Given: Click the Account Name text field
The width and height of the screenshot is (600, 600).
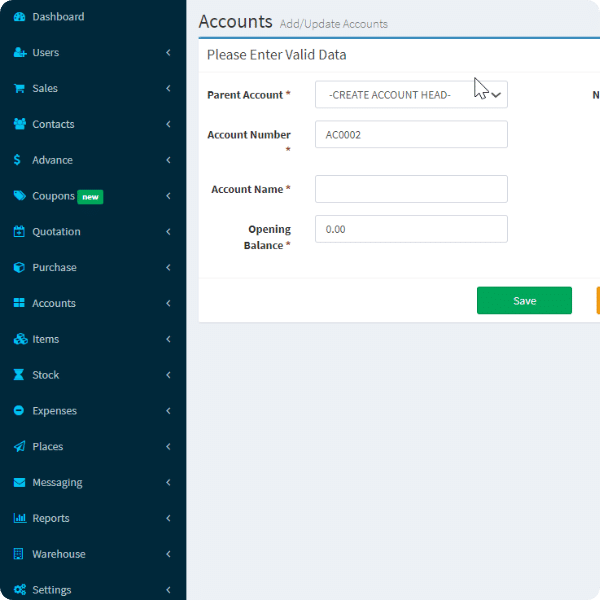Looking at the screenshot, I should coord(411,189).
